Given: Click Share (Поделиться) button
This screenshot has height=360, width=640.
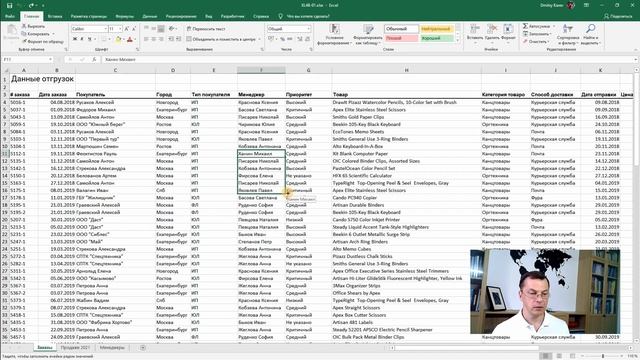Looking at the screenshot, I should (x=618, y=16).
